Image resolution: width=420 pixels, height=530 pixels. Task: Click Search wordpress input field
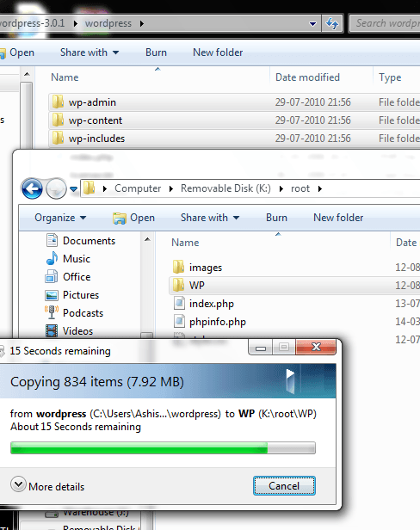(385, 23)
